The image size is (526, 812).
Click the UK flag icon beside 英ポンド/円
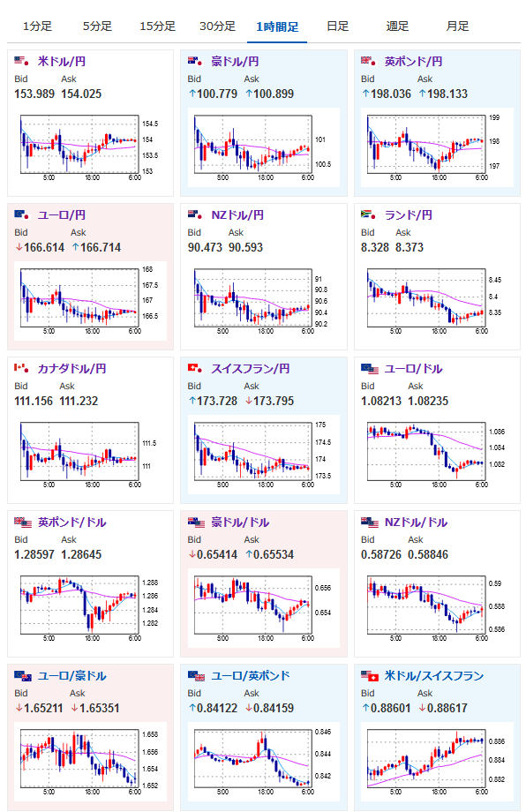coord(369,61)
